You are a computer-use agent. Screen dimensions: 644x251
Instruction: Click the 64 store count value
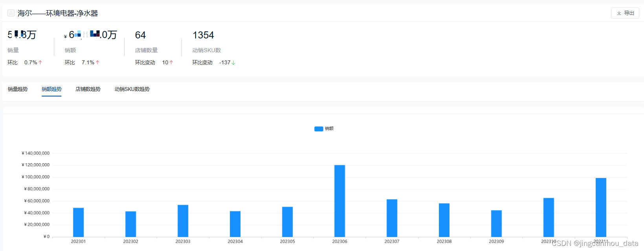click(140, 35)
